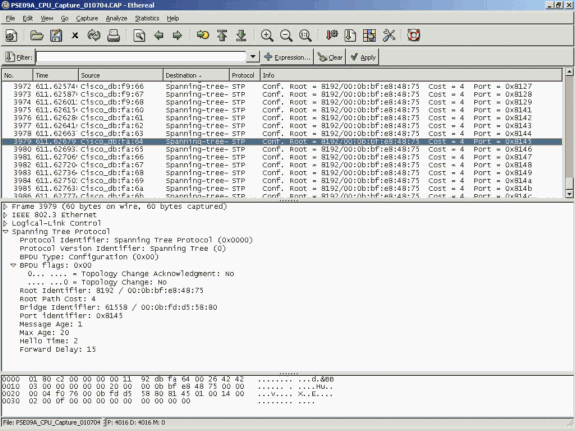Viewport: 575px width, 431px height.
Task: Reload the capture file icon
Action: tap(94, 36)
